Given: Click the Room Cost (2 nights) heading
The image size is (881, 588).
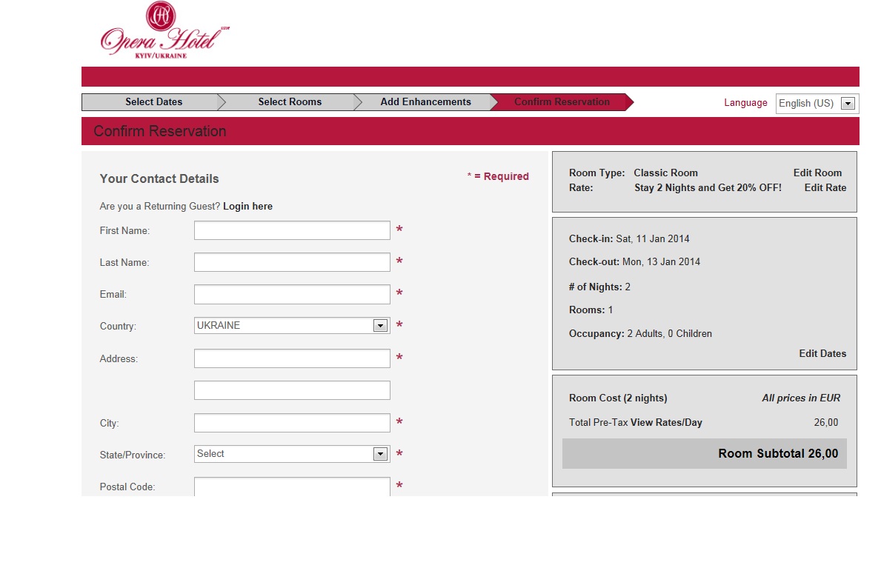Looking at the screenshot, I should (x=618, y=398).
